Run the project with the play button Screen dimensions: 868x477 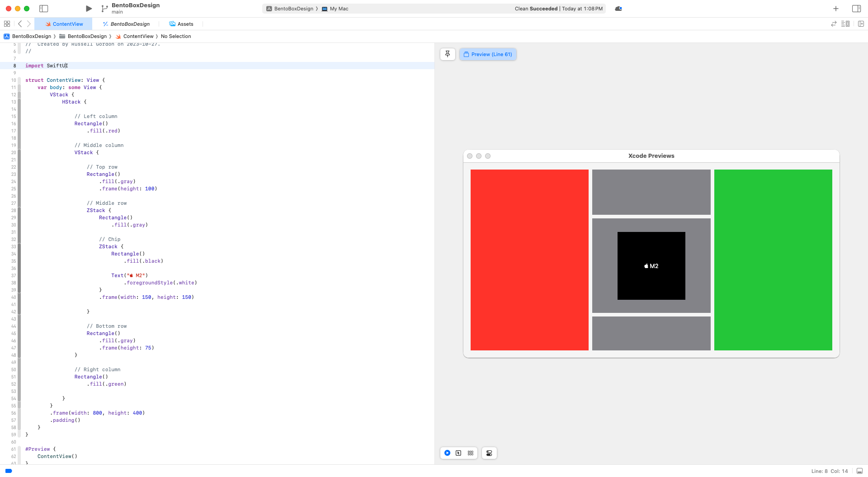pyautogui.click(x=89, y=9)
